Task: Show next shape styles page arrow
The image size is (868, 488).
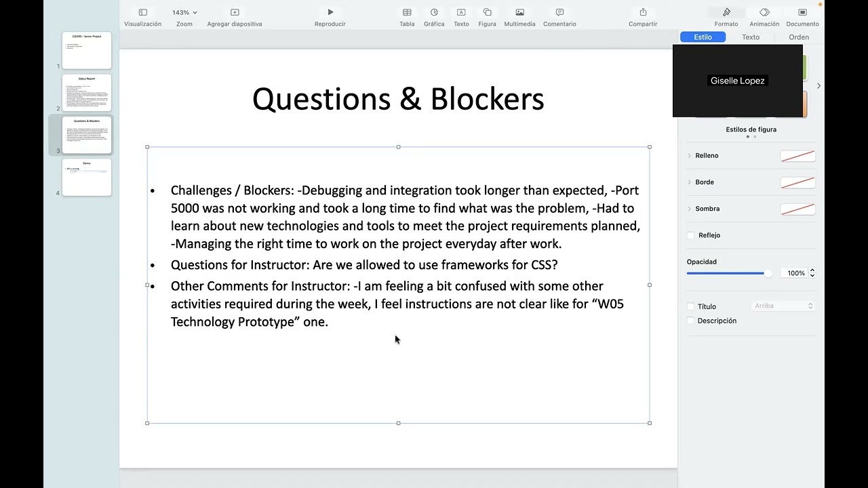Action: 818,86
